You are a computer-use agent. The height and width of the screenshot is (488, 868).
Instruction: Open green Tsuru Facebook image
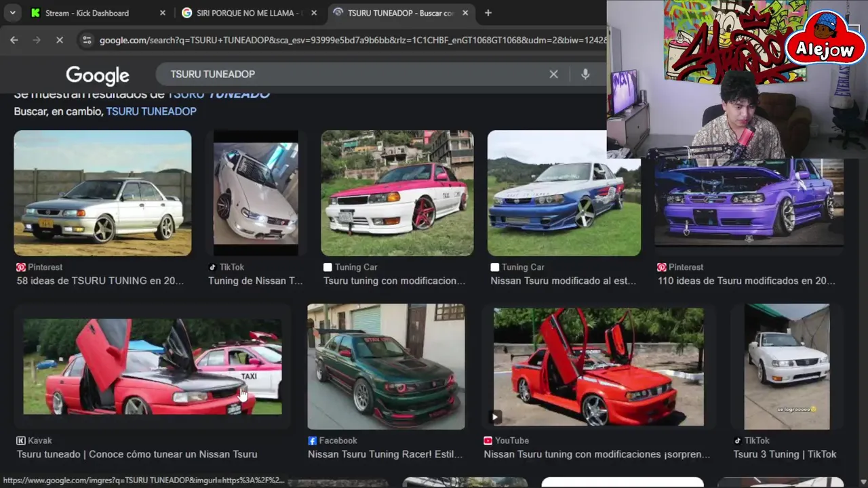(387, 367)
